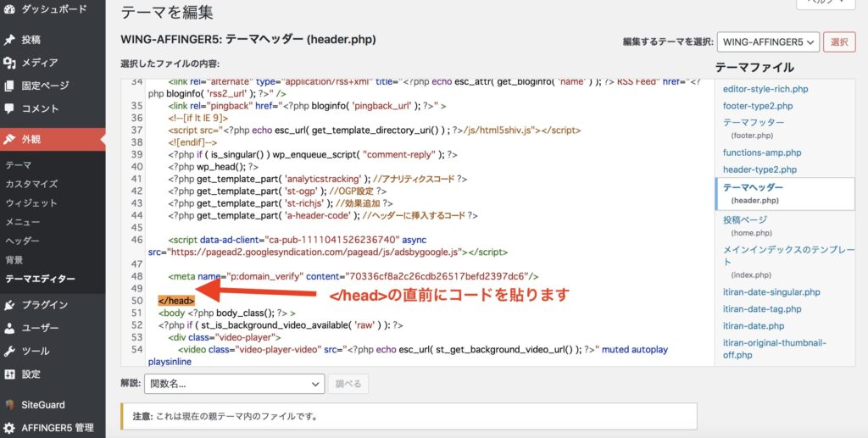Click the Appearance (外観) brush icon
868x438 pixels.
(x=9, y=139)
